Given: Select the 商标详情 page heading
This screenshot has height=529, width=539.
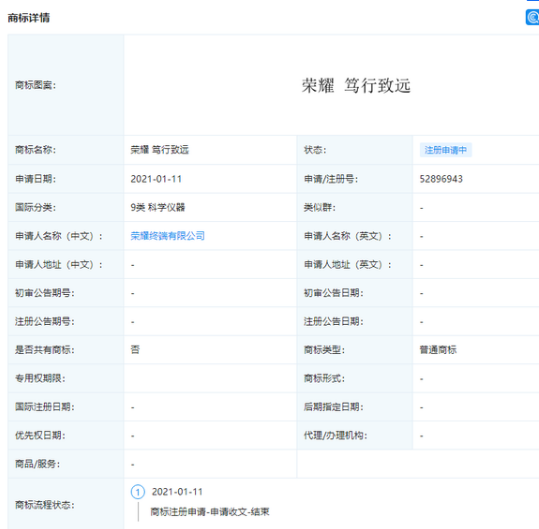Looking at the screenshot, I should (29, 18).
